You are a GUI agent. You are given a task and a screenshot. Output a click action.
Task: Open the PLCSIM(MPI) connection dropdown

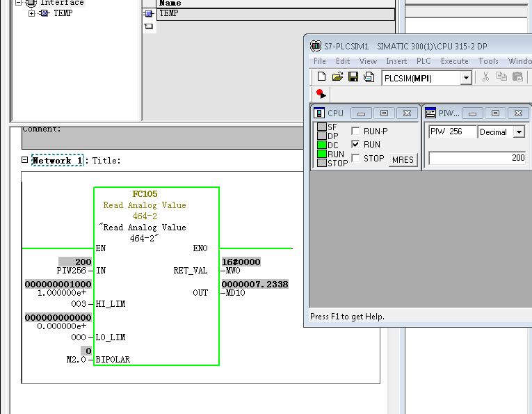(x=466, y=78)
